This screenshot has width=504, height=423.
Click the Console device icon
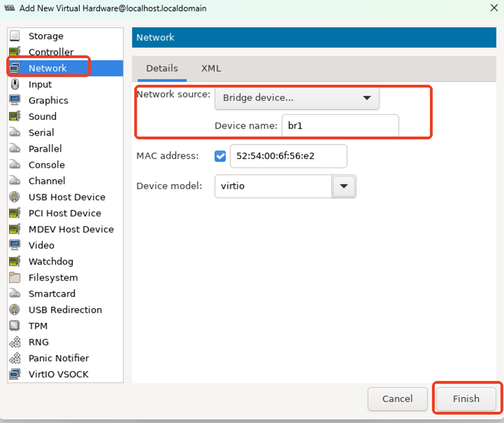pyautogui.click(x=15, y=165)
